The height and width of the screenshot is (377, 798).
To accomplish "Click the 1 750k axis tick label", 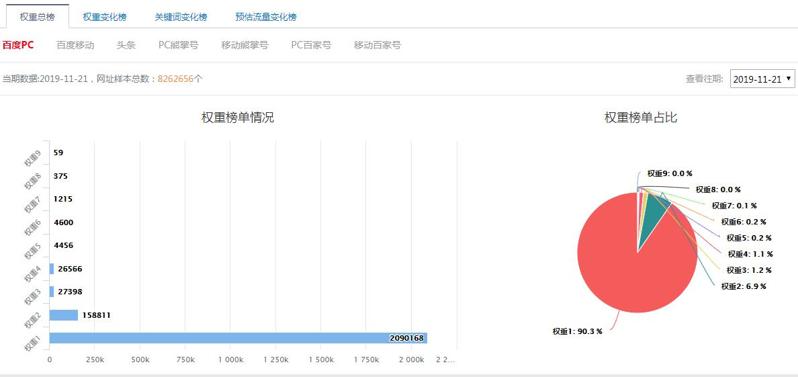I will click(366, 360).
